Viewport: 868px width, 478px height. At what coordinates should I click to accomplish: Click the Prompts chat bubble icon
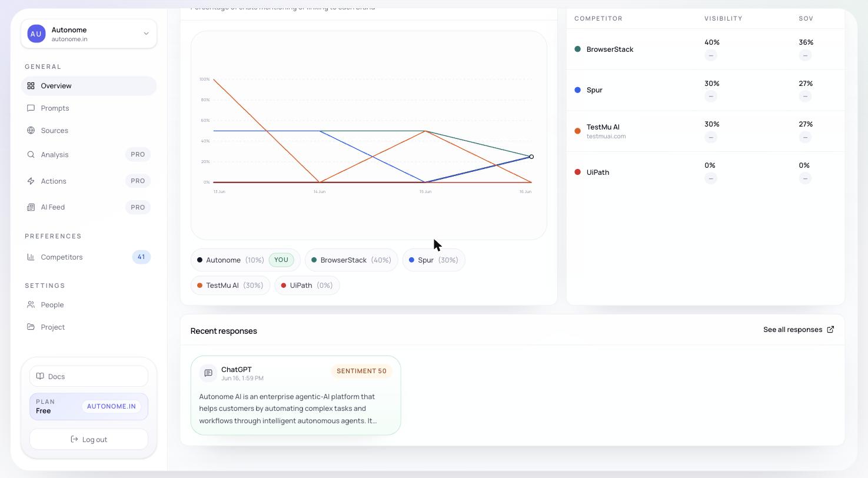point(31,108)
